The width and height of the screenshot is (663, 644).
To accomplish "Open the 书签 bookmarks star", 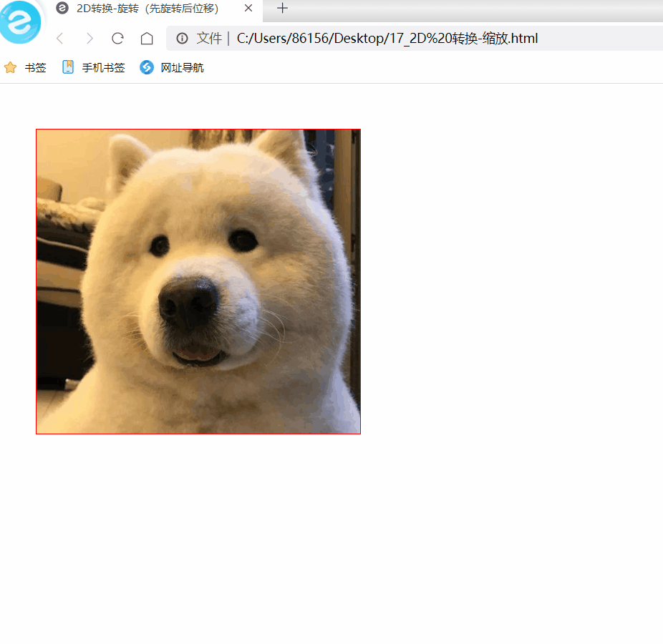I will point(11,67).
